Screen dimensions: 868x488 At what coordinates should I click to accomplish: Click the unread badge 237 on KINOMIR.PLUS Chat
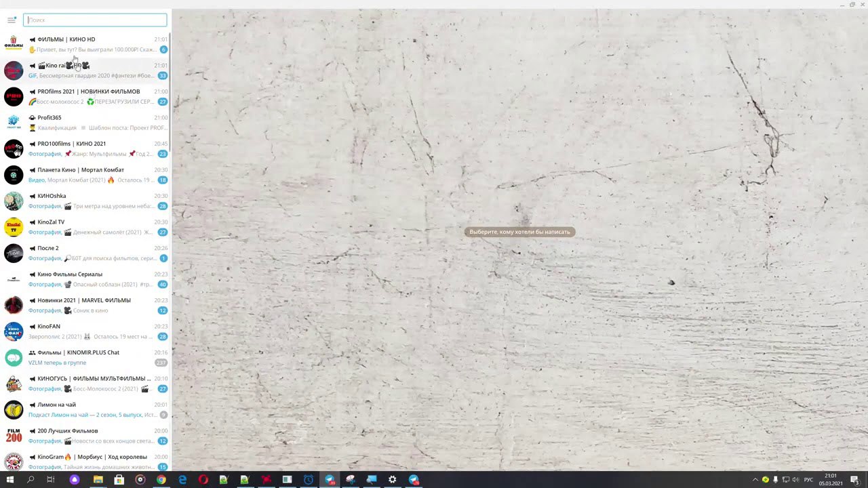click(x=161, y=363)
